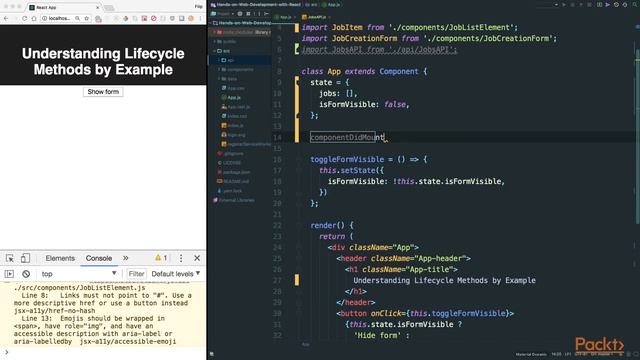Show the console sidebar
This screenshot has height=360, width=640.
[9, 274]
